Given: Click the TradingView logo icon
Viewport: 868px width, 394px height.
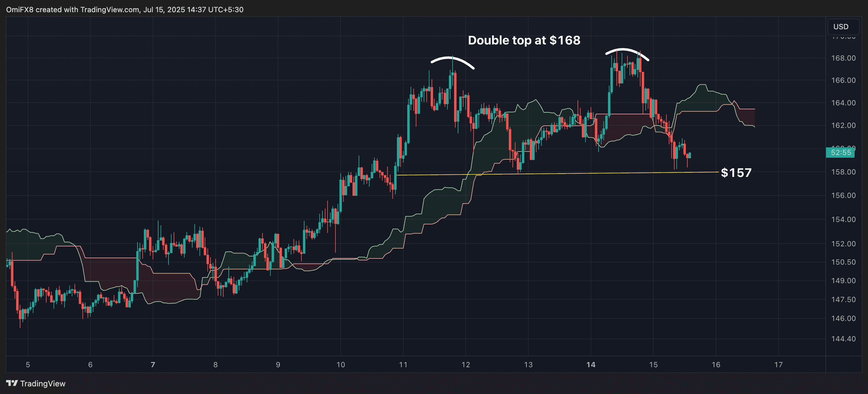Looking at the screenshot, I should coord(12,383).
